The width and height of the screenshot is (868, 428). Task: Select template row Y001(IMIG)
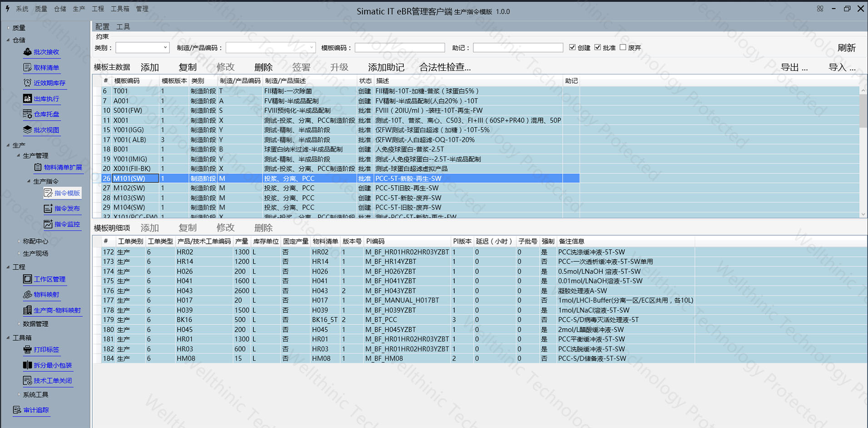tap(336, 159)
